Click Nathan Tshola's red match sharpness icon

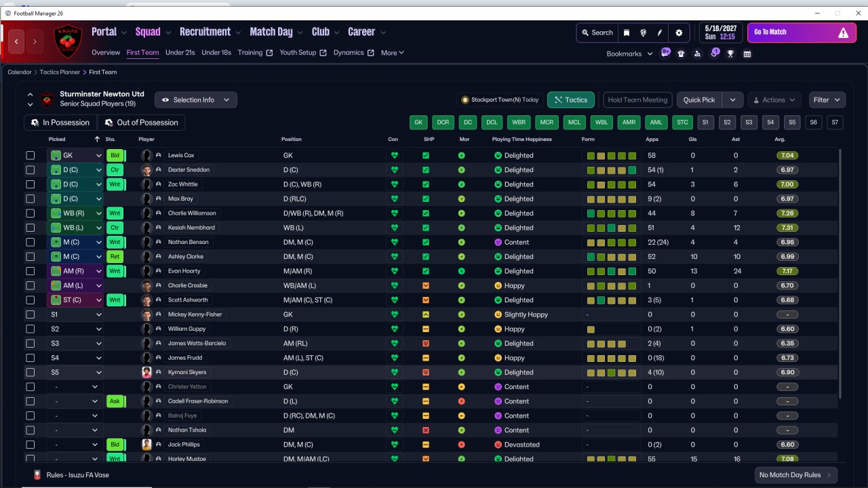[x=426, y=430]
